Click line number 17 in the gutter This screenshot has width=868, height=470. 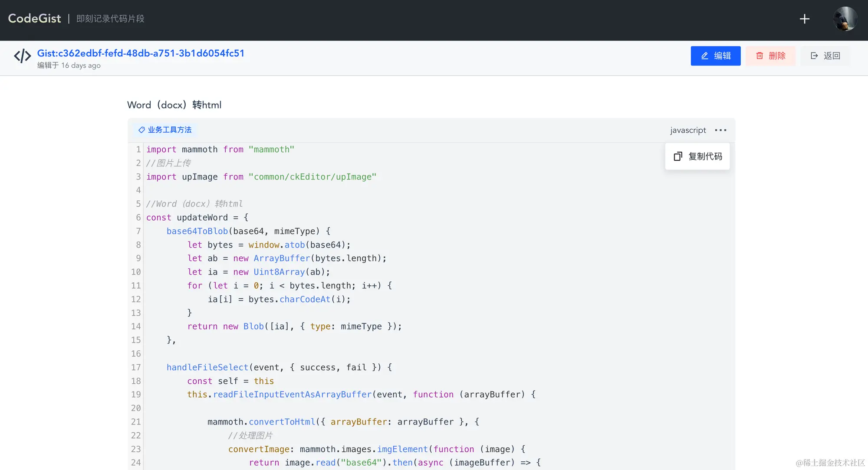[136, 367]
